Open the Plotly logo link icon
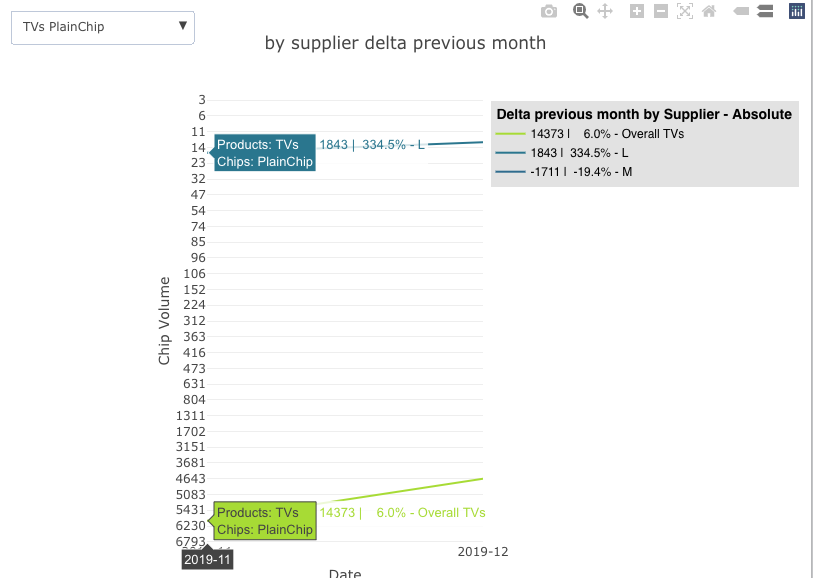The height and width of the screenshot is (578, 813). [797, 11]
